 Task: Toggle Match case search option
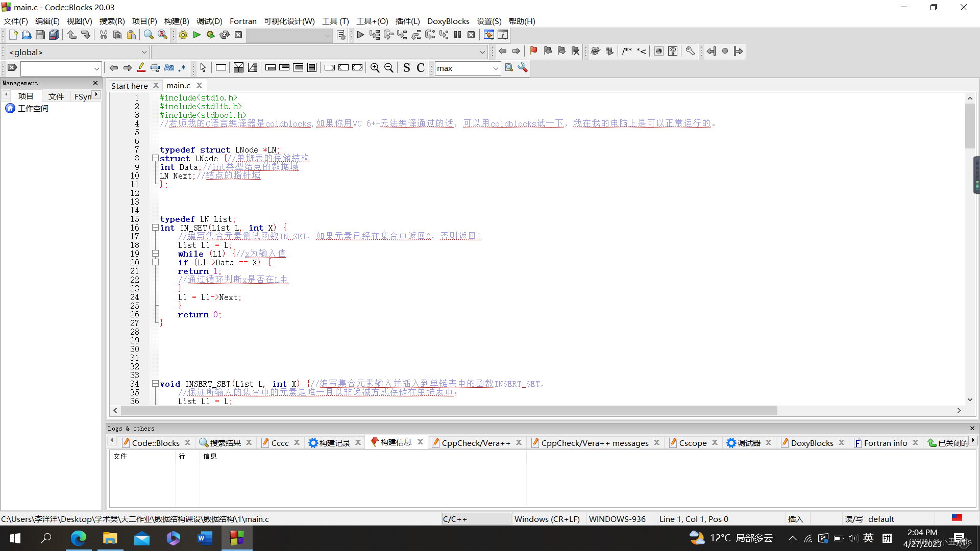click(x=169, y=68)
